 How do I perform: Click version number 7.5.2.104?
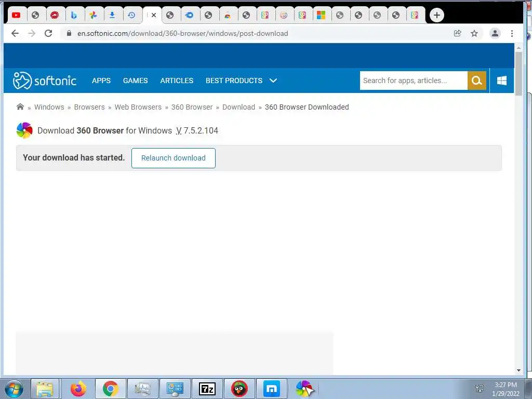click(201, 130)
